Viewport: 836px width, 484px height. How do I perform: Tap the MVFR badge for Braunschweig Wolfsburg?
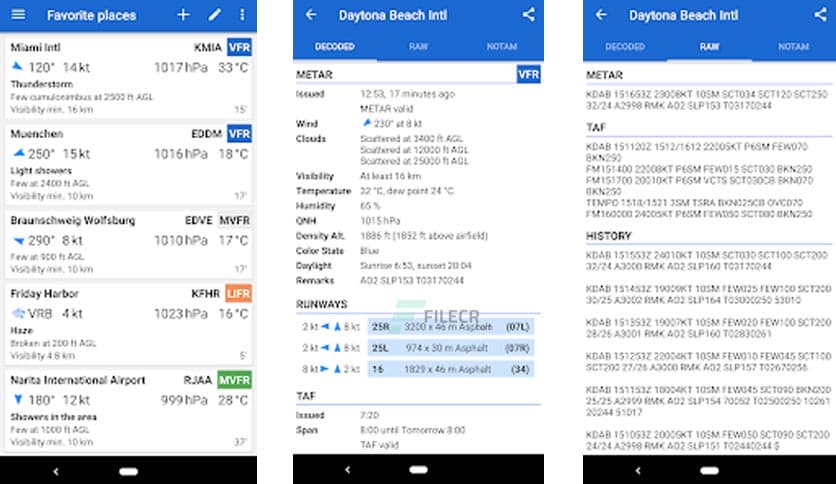click(x=235, y=220)
